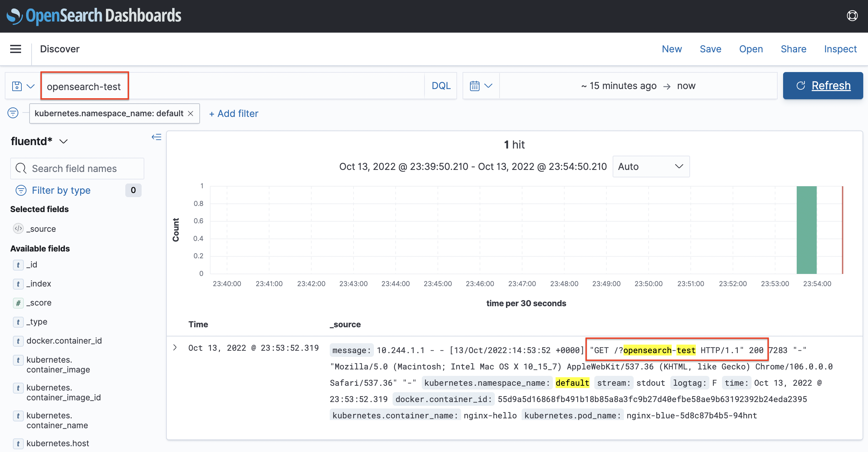Screen dimensions: 868x452
Task: Click the Discover breadcrumb
Action: coord(60,49)
